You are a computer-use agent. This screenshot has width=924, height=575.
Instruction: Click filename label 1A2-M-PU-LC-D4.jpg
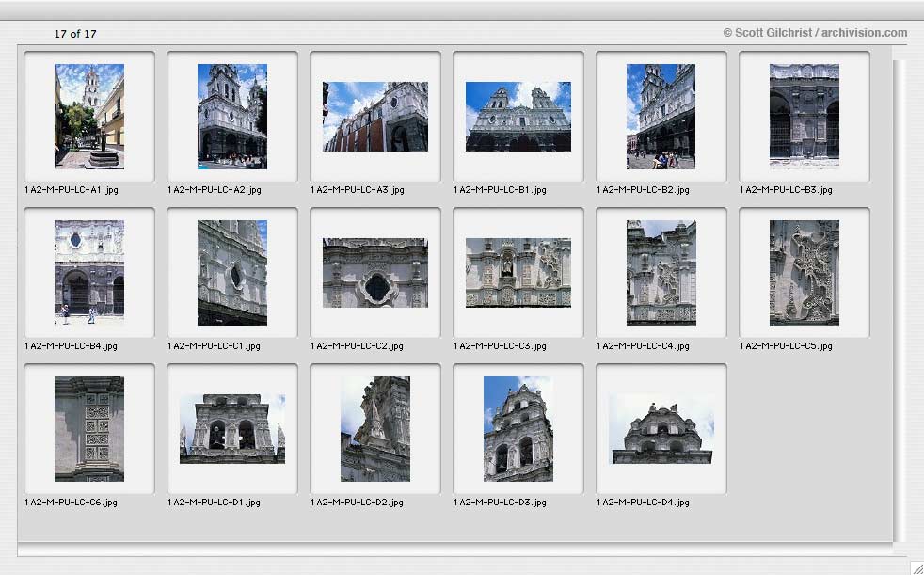pos(644,502)
